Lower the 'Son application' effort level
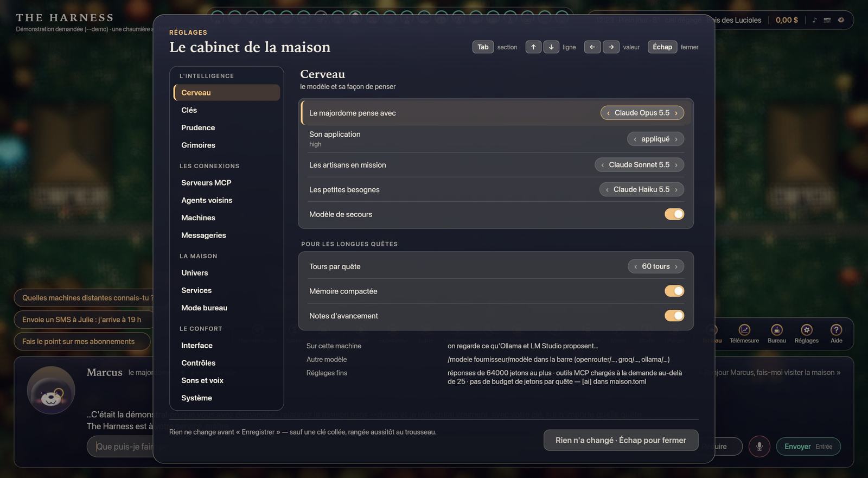Viewport: 868px width, 478px height. pos(635,139)
